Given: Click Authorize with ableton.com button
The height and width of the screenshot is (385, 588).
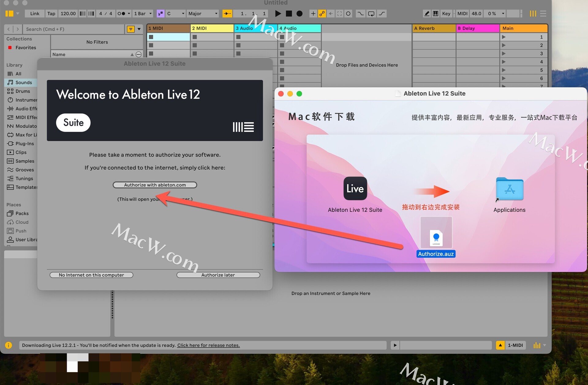Looking at the screenshot, I should click(155, 185).
